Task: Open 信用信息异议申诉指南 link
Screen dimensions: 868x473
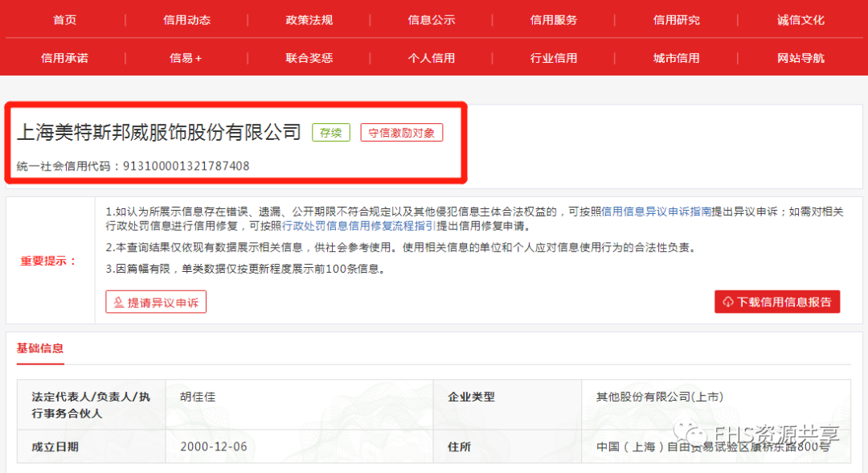Action: [x=656, y=212]
